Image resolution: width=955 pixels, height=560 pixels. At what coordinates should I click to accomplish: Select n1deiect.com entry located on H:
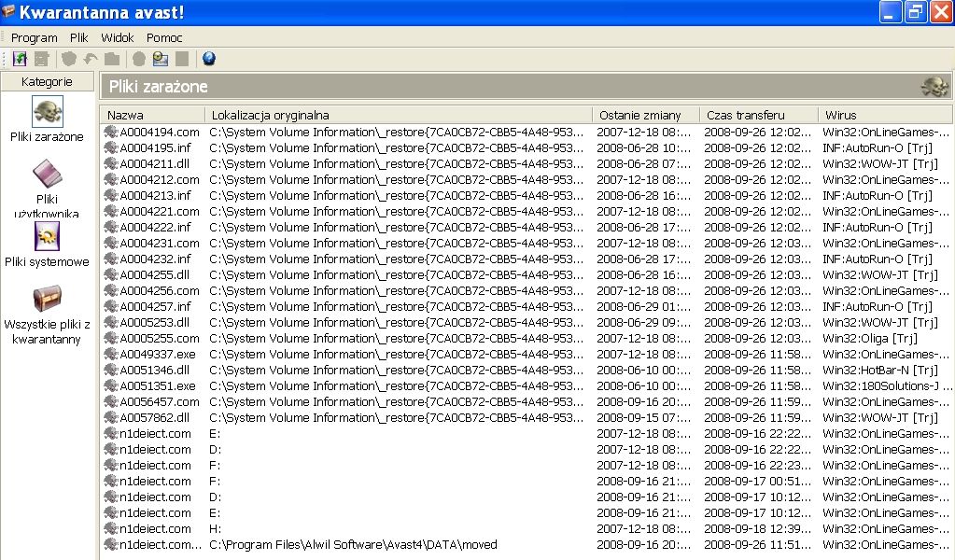[527, 528]
